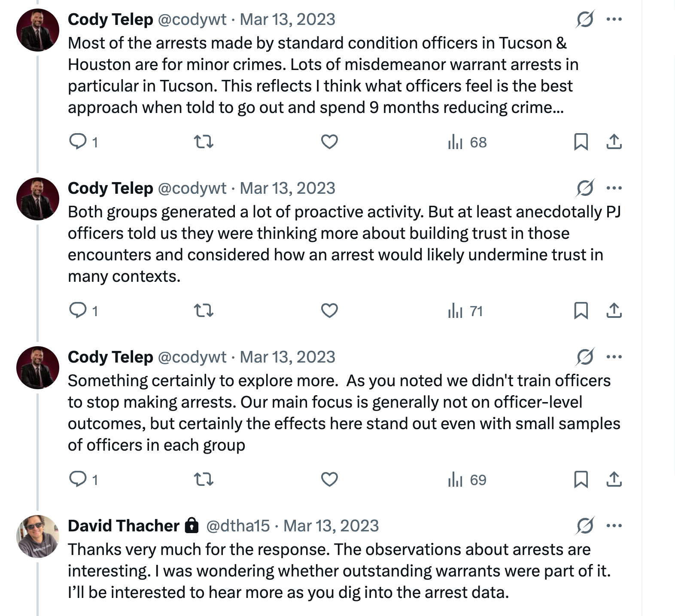Open more options on the first Cody Telep tweet

click(x=614, y=19)
